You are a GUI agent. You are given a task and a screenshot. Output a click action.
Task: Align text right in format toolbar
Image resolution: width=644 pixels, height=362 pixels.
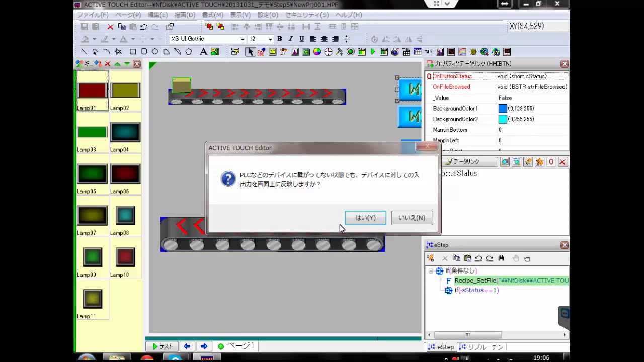coord(335,39)
